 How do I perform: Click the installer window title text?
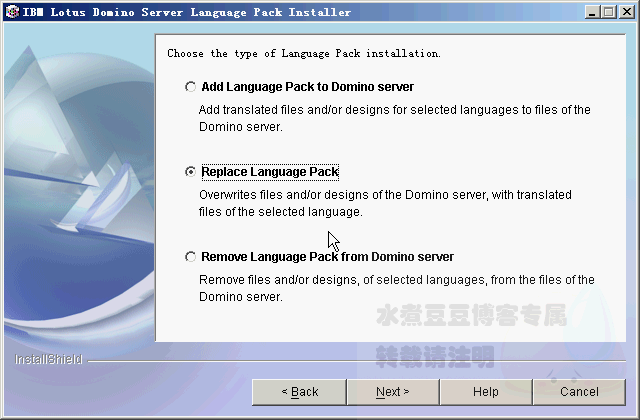click(x=187, y=12)
